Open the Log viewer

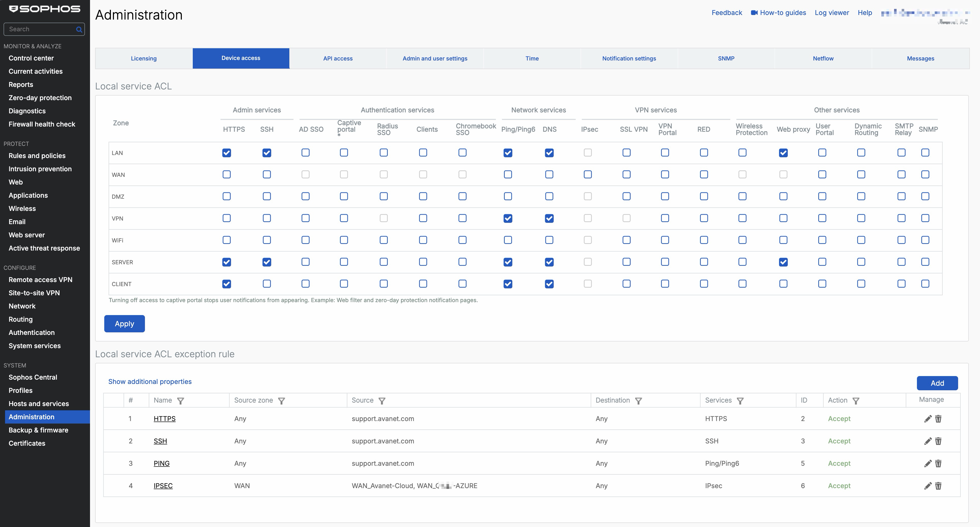(x=832, y=12)
